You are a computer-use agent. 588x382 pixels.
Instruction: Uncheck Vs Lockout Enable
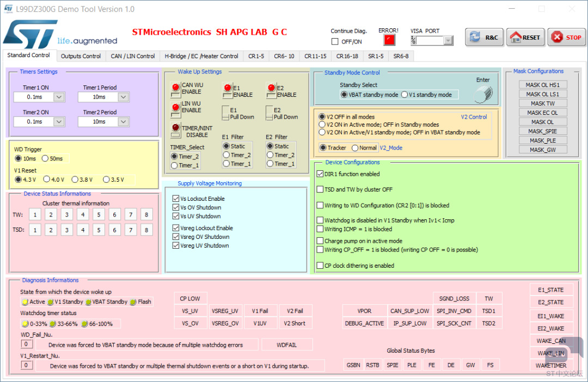175,199
